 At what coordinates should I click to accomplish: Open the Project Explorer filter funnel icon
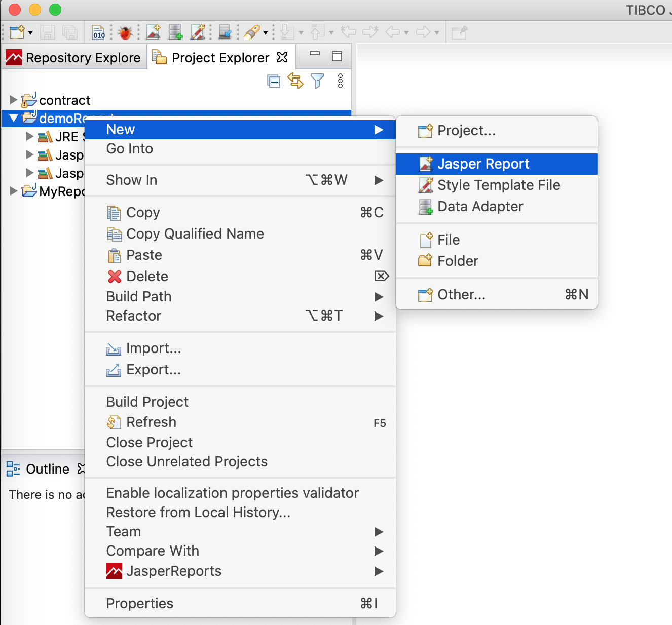coord(317,81)
